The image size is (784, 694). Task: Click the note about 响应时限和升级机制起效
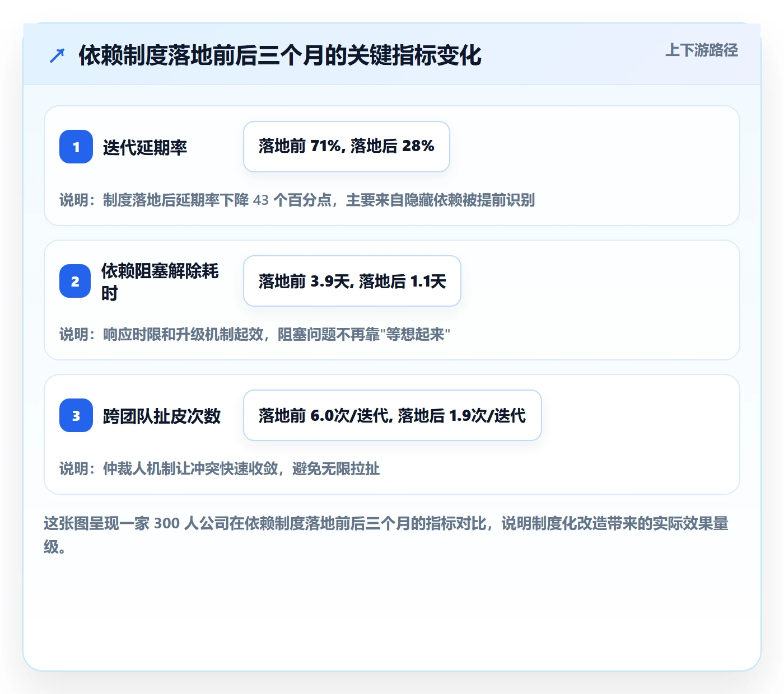click(x=255, y=334)
